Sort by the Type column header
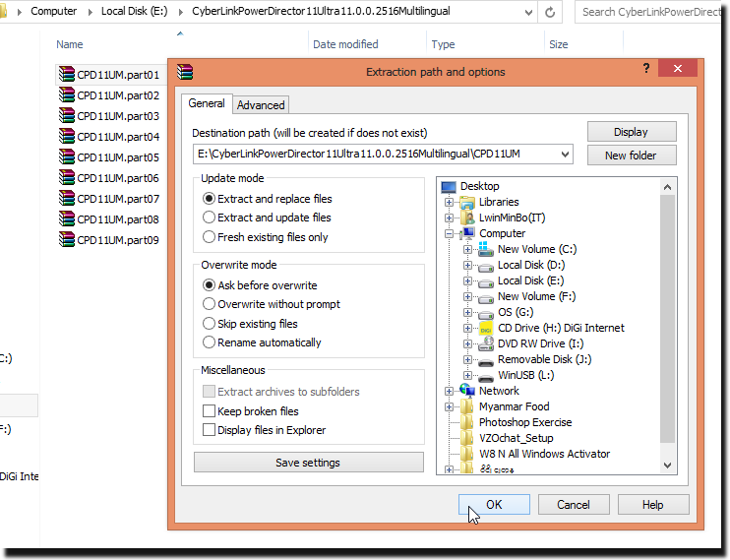 (x=443, y=44)
